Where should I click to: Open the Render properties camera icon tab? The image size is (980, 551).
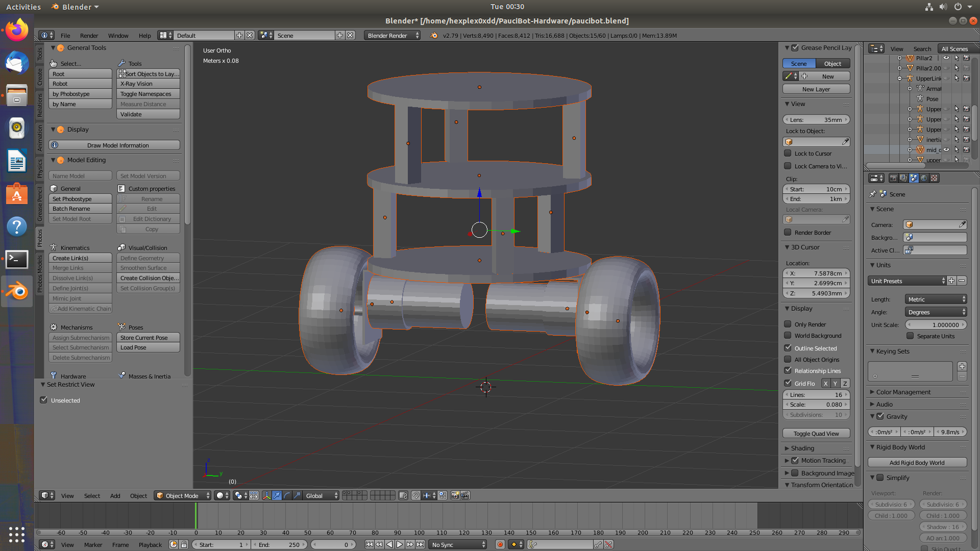[893, 178]
